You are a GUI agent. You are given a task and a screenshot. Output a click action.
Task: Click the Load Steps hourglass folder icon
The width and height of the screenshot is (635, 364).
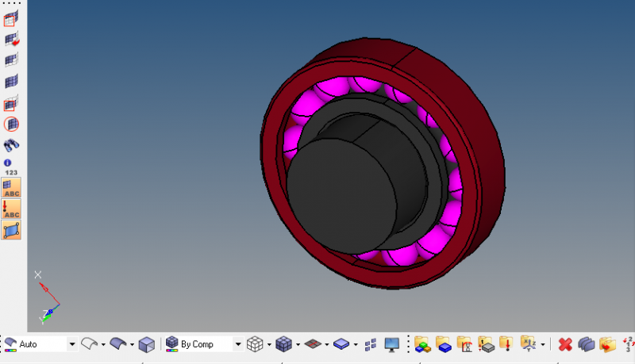(464, 345)
